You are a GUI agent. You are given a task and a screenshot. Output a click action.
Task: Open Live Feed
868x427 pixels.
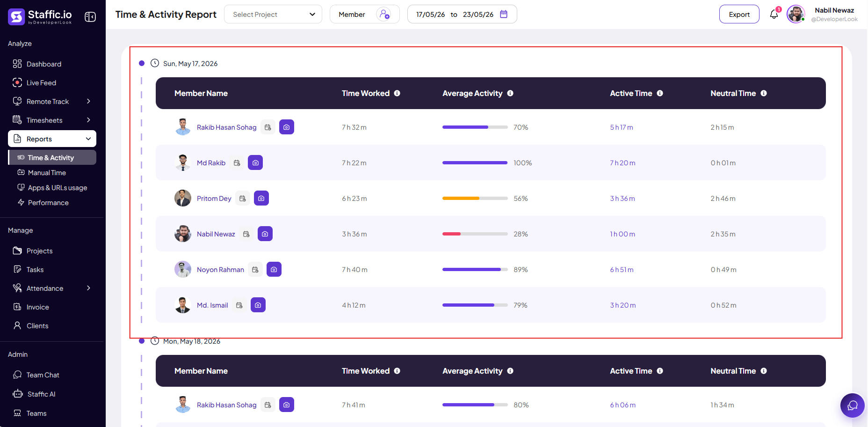(41, 82)
